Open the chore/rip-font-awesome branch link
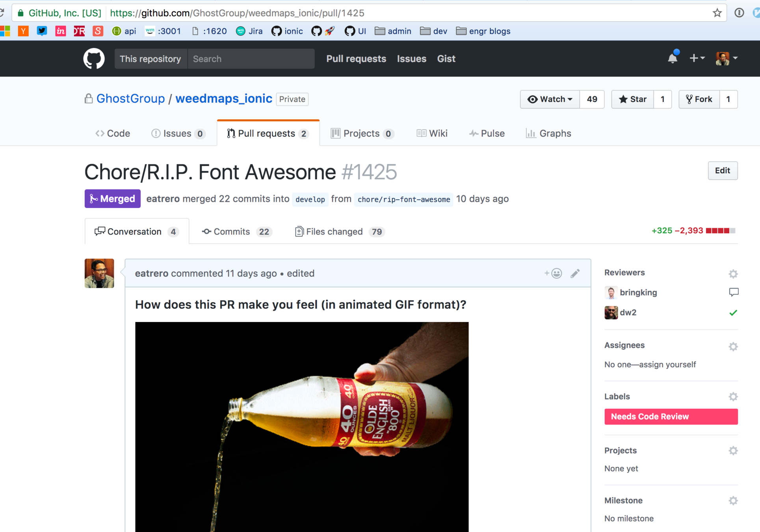 [x=403, y=199]
